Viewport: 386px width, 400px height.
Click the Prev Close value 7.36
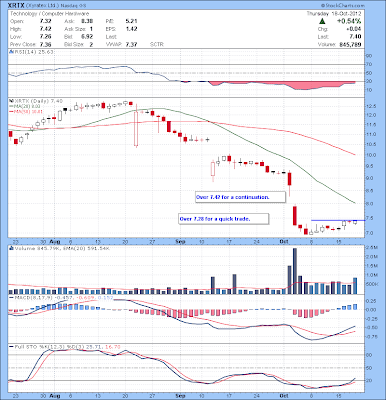coord(45,44)
